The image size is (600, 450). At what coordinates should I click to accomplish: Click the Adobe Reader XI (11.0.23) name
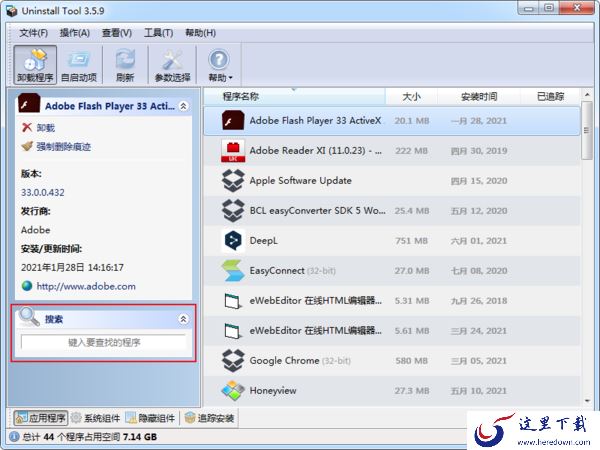(316, 150)
